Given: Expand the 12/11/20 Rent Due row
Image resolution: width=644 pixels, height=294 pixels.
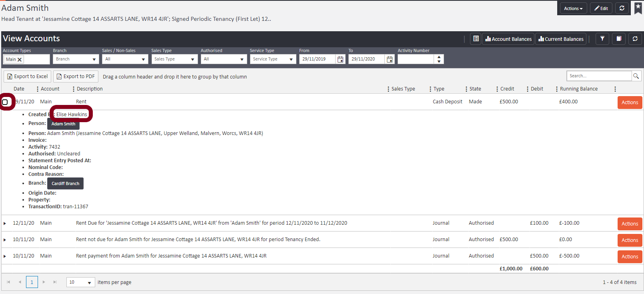Looking at the screenshot, I should point(5,224).
